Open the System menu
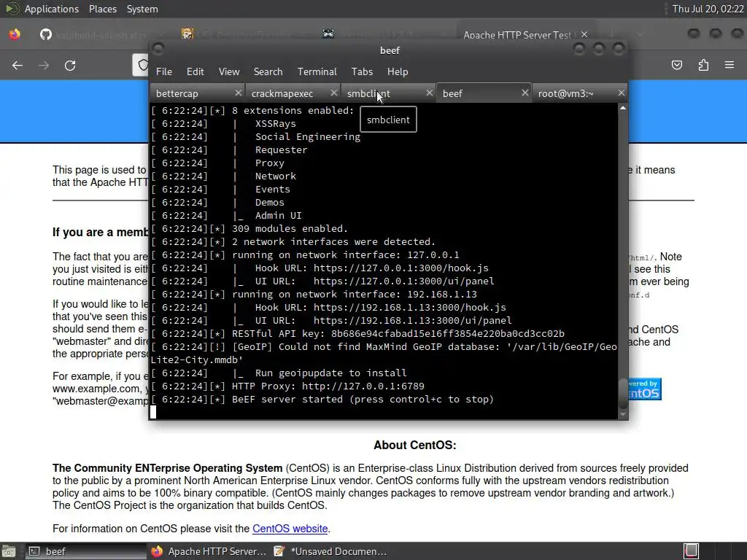747x560 pixels. click(142, 9)
